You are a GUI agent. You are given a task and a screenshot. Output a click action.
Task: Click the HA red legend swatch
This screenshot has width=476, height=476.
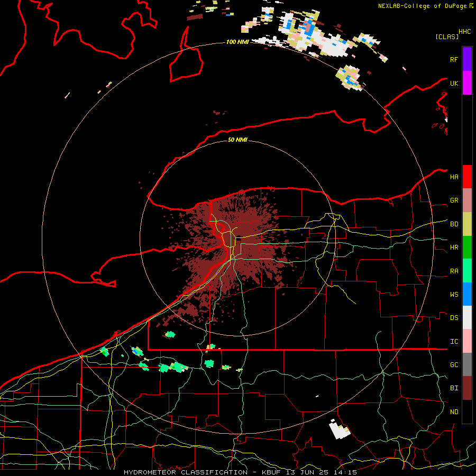[x=467, y=177]
